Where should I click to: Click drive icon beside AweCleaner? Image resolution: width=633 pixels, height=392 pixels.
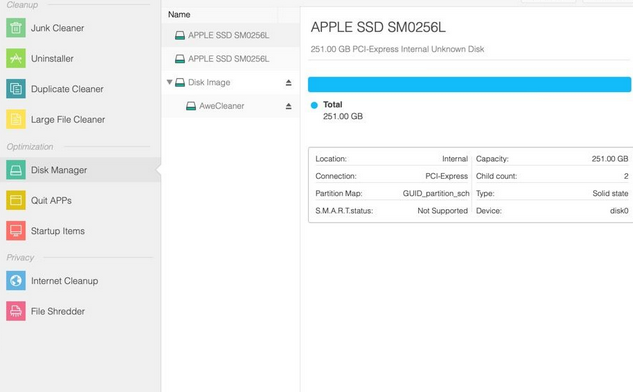191,106
